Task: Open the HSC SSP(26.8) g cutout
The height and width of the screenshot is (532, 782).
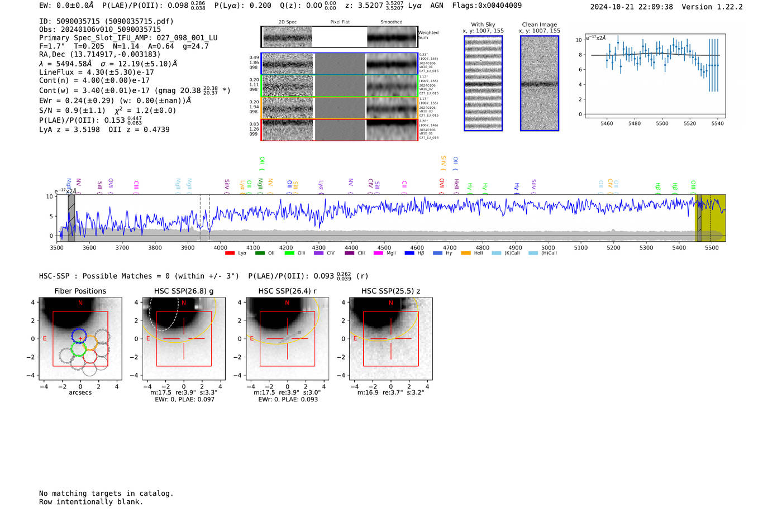Action: (184, 339)
